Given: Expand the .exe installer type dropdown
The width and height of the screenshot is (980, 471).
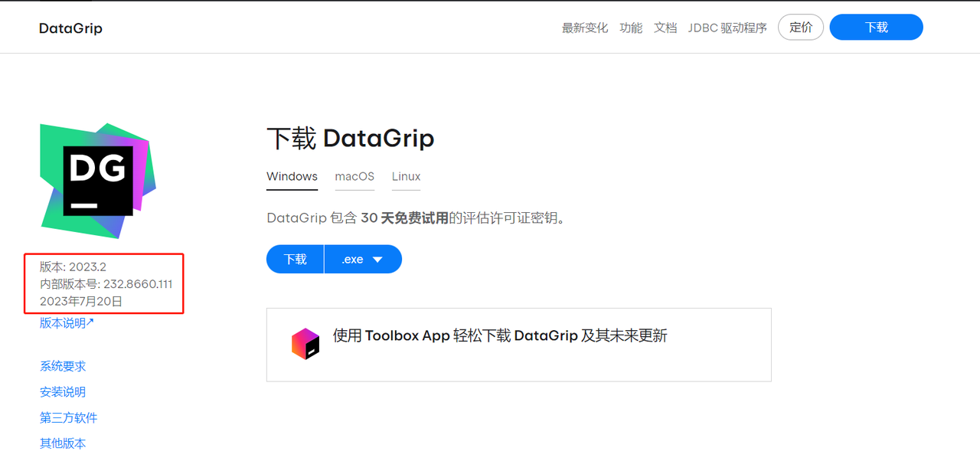Looking at the screenshot, I should point(363,259).
